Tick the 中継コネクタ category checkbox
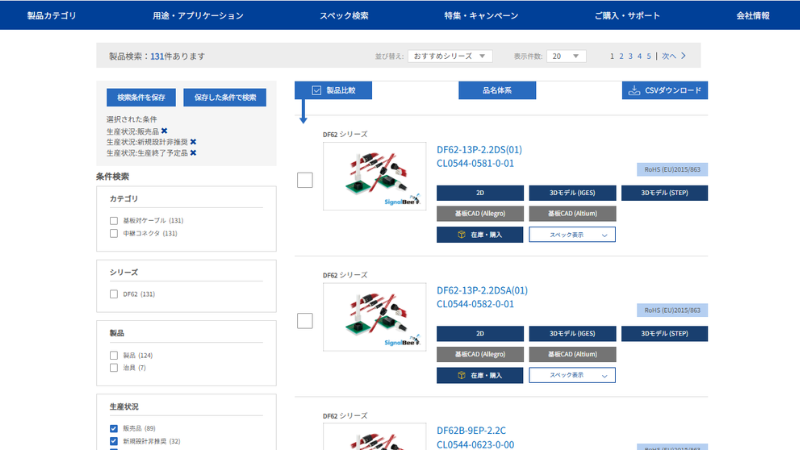 pyautogui.click(x=114, y=234)
